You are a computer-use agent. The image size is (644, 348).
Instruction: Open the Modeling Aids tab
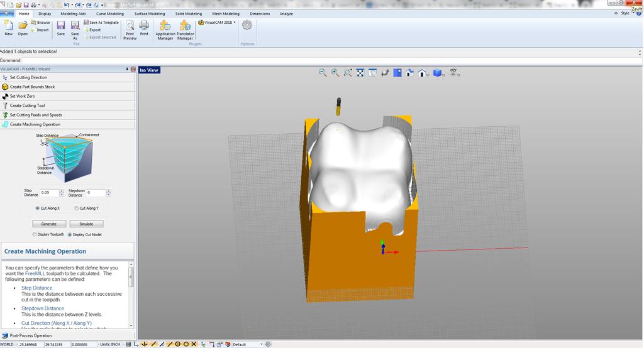point(73,14)
